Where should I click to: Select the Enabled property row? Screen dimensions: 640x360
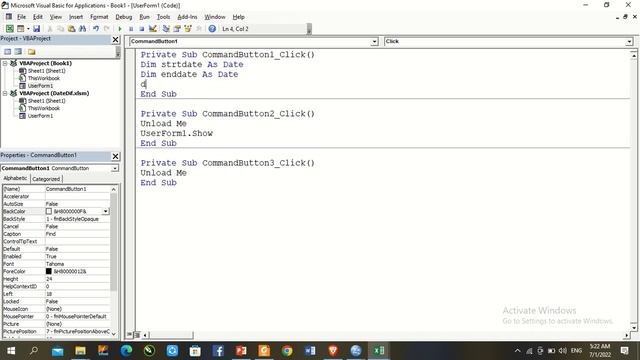tap(56, 256)
